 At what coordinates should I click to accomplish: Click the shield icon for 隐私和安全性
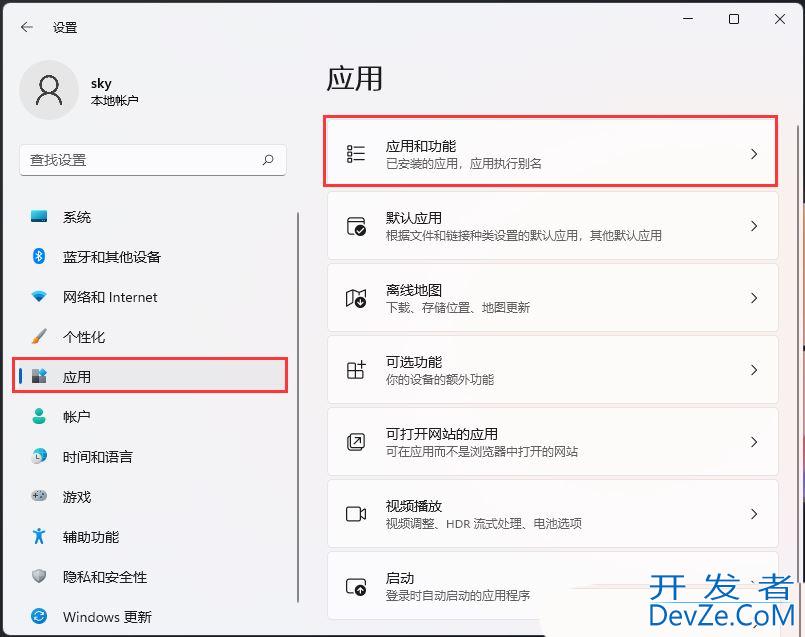(x=39, y=576)
